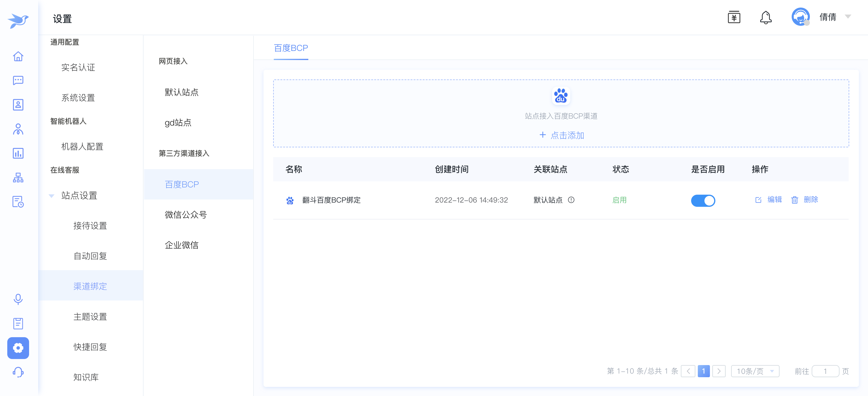Click info icon beside 默认站点

pos(571,200)
